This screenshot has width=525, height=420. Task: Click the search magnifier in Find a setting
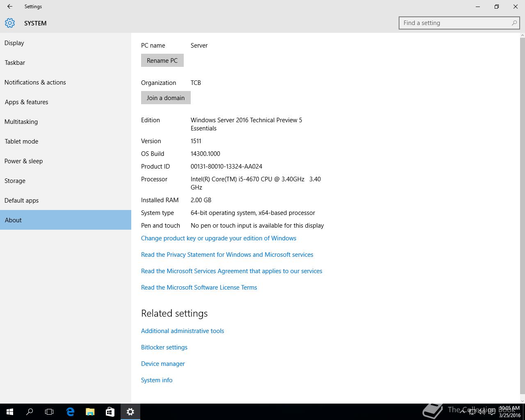514,23
